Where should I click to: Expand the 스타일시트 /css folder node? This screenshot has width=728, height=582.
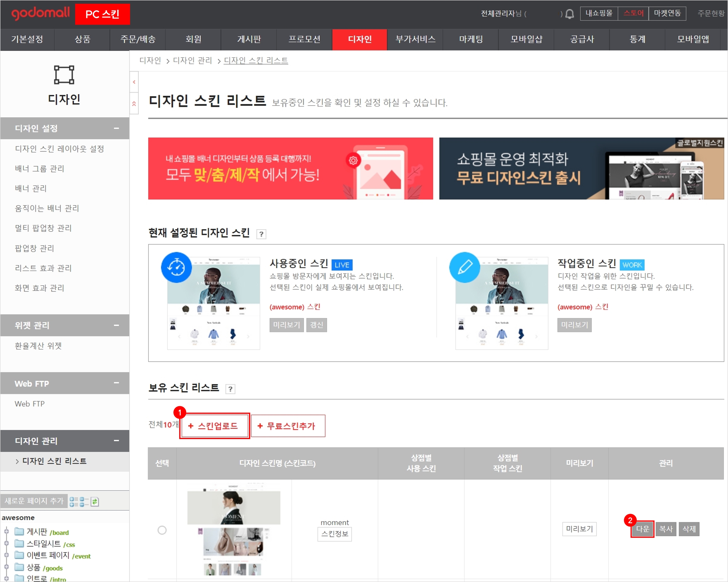point(6,543)
